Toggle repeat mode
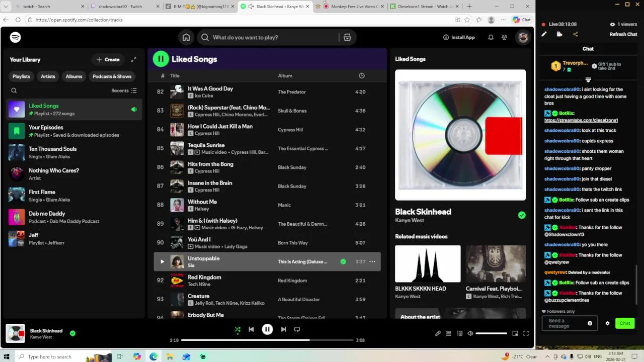The width and height of the screenshot is (644, 362). (x=297, y=329)
